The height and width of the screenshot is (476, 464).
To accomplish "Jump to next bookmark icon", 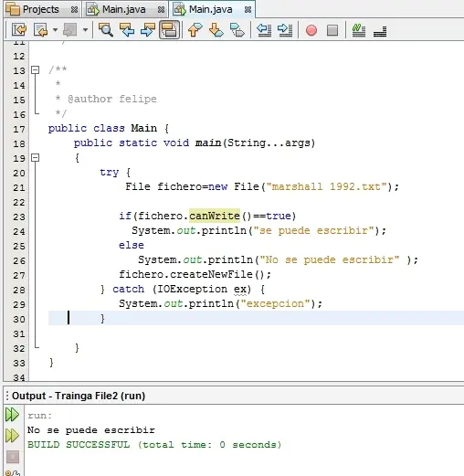I will (x=216, y=30).
